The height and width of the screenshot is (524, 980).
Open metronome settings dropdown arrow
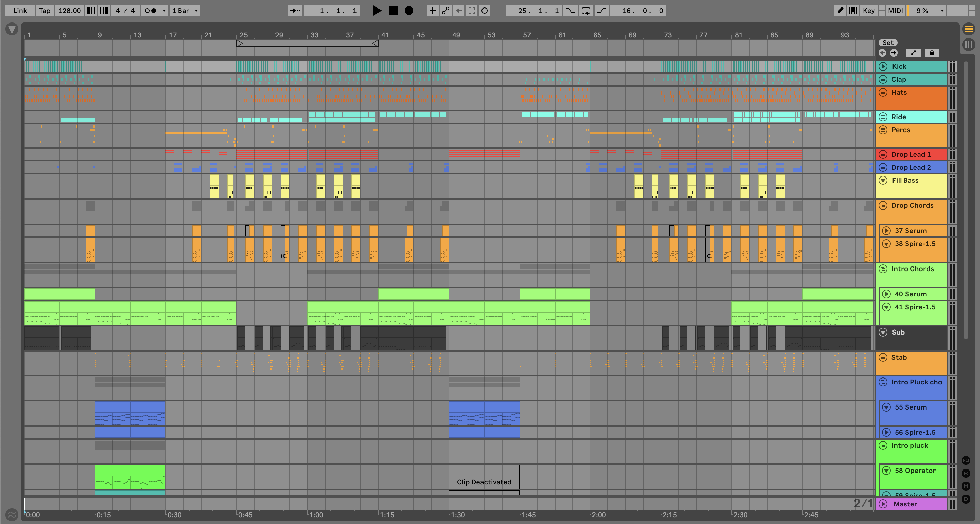pyautogui.click(x=164, y=11)
